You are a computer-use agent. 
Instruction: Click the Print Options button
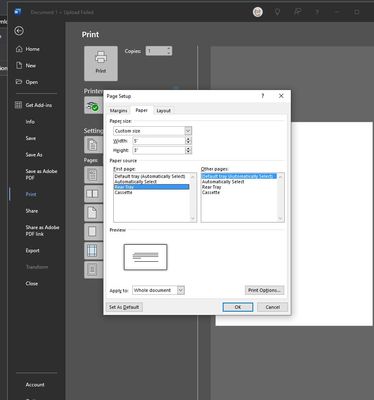pyautogui.click(x=264, y=290)
